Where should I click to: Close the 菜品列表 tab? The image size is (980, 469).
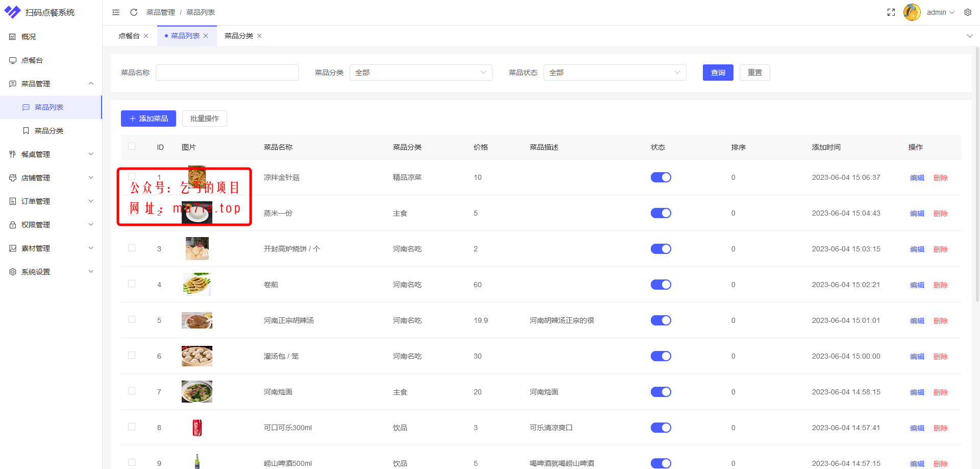point(206,36)
